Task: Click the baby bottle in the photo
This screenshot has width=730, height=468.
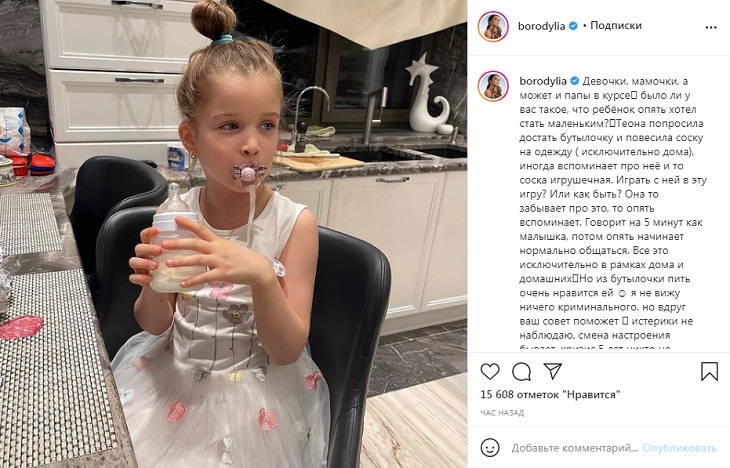Action: click(174, 240)
